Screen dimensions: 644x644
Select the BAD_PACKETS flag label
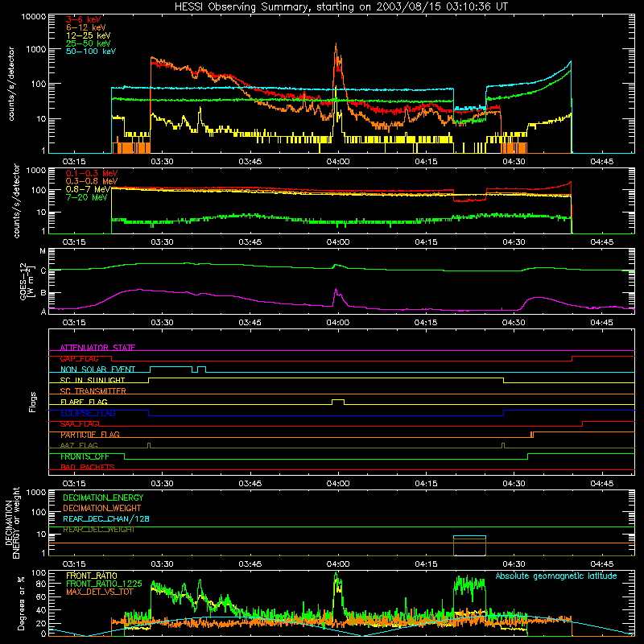[88, 467]
